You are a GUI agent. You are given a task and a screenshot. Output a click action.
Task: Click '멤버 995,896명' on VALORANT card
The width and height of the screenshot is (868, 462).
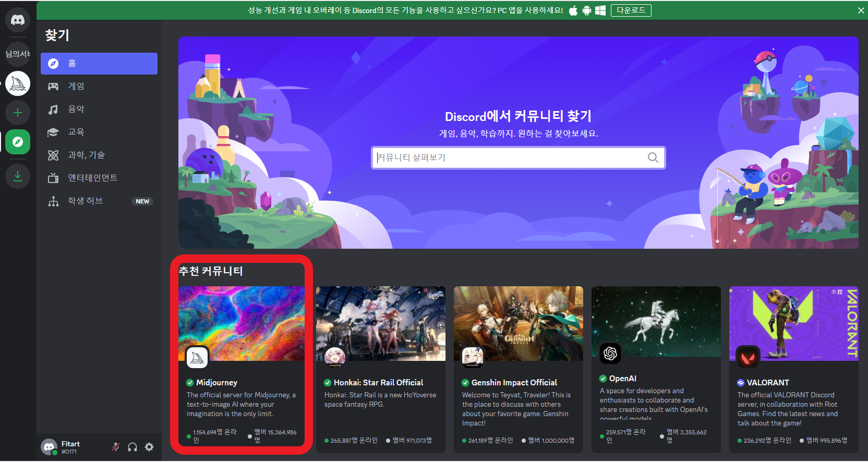pyautogui.click(x=827, y=441)
